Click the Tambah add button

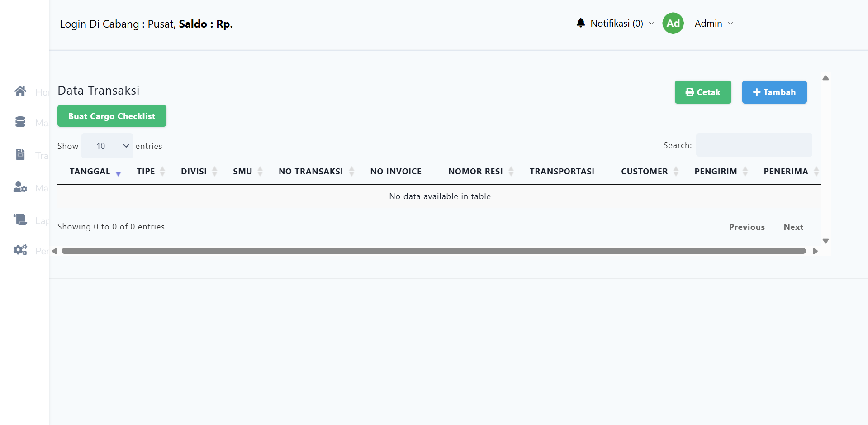click(x=774, y=92)
